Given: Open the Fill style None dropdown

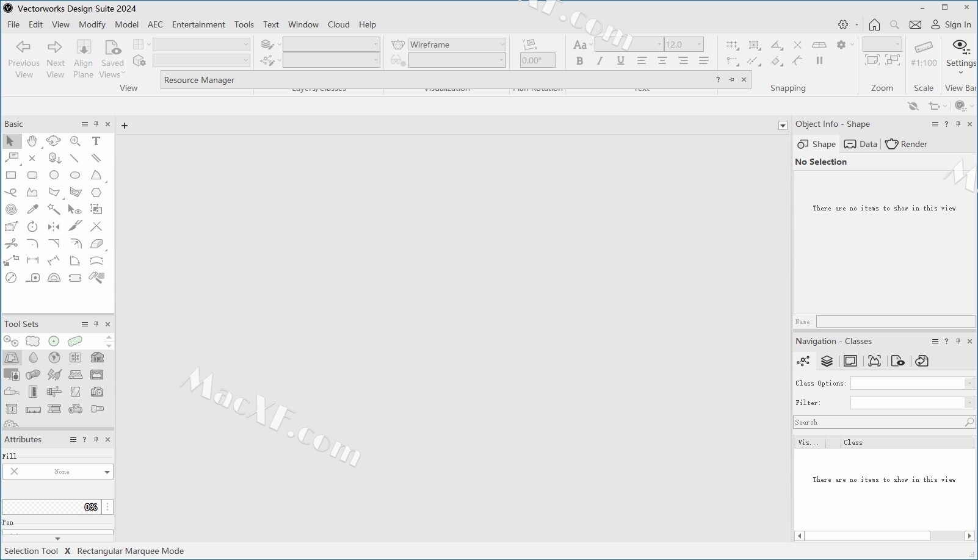Looking at the screenshot, I should pos(58,472).
